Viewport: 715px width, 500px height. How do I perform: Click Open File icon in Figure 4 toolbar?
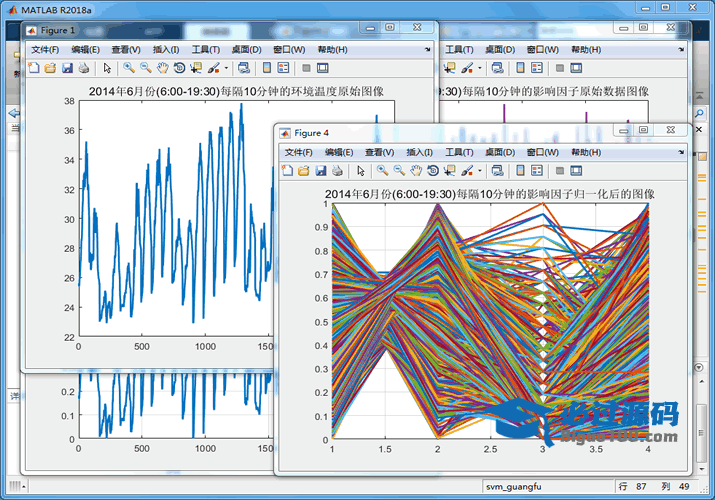coord(304,171)
